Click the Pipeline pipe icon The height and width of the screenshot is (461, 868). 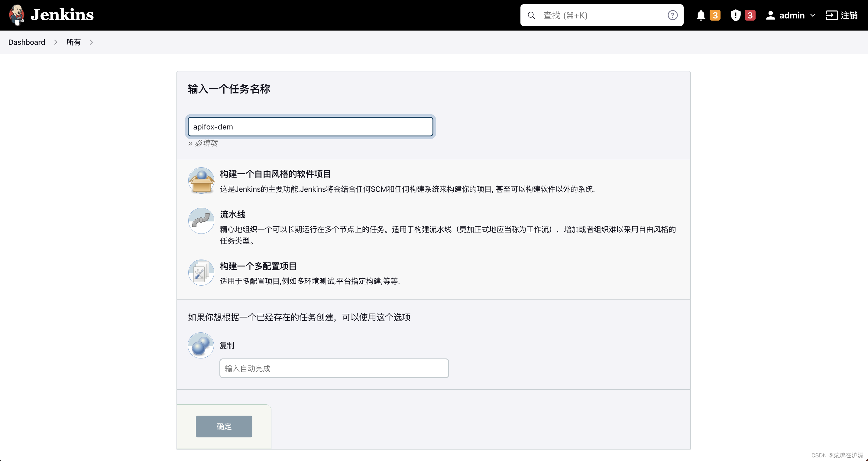pos(201,221)
